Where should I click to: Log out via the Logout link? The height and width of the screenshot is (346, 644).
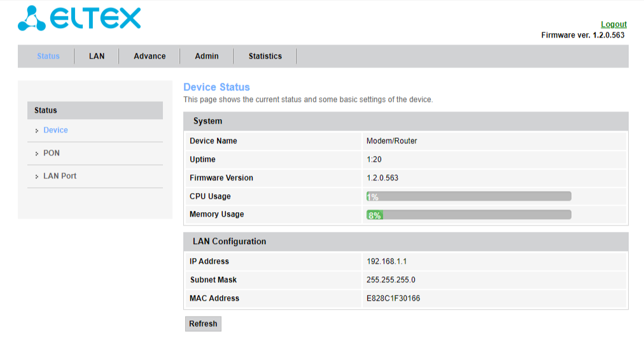point(613,24)
